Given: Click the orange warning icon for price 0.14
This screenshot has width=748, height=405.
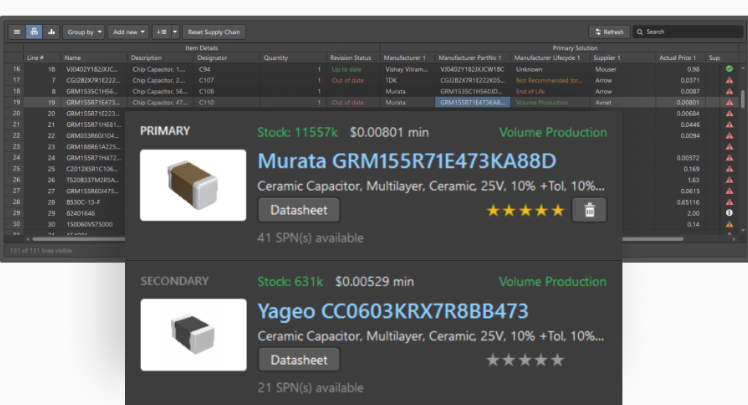Looking at the screenshot, I should click(x=729, y=224).
